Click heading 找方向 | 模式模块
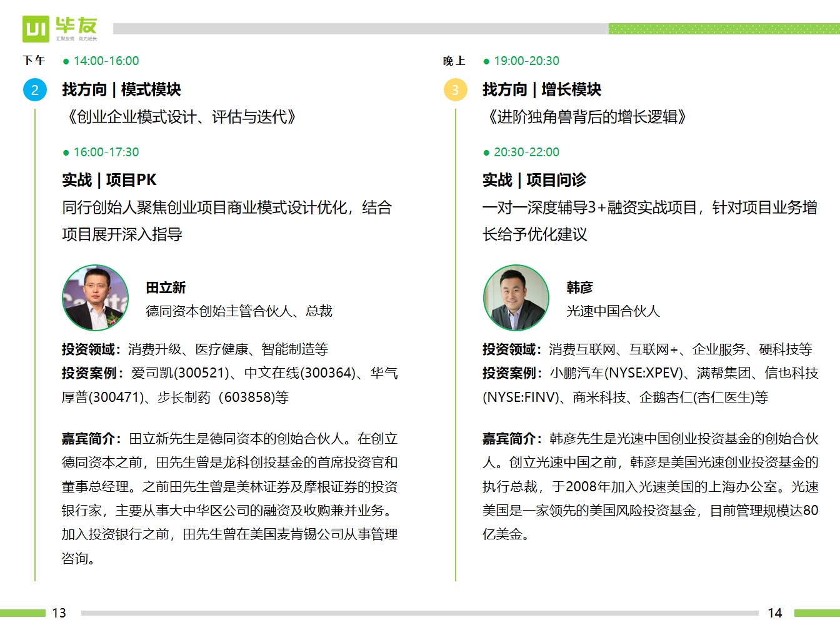Viewport: 840px width, 630px height. click(121, 89)
